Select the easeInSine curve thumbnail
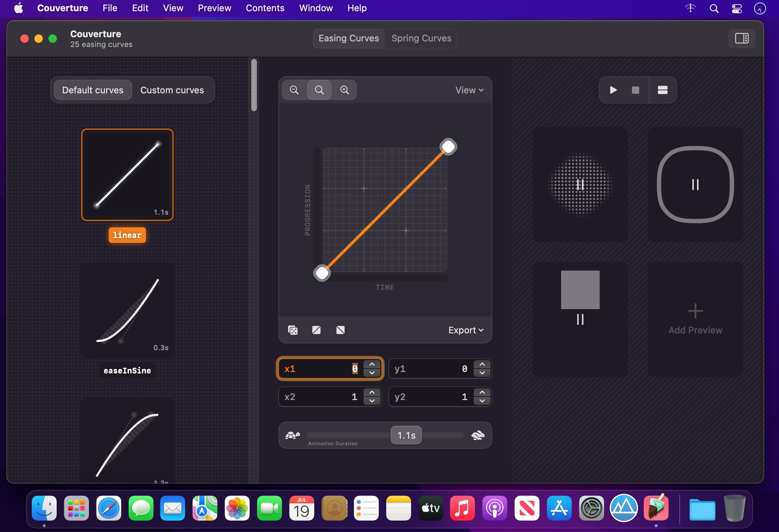This screenshot has width=779, height=532. [127, 311]
